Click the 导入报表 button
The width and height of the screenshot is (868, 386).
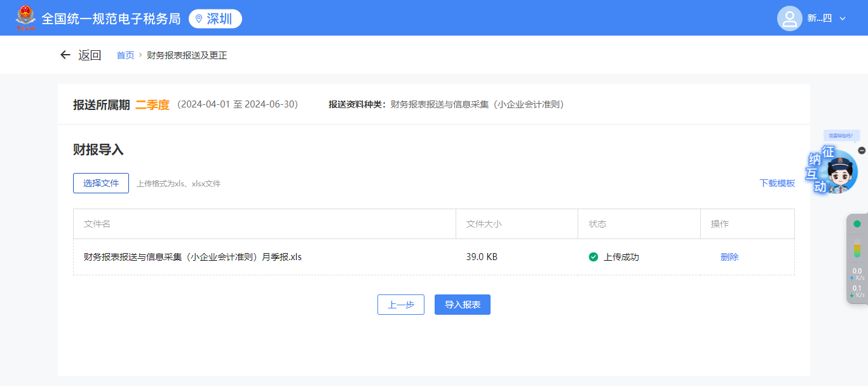pyautogui.click(x=463, y=305)
